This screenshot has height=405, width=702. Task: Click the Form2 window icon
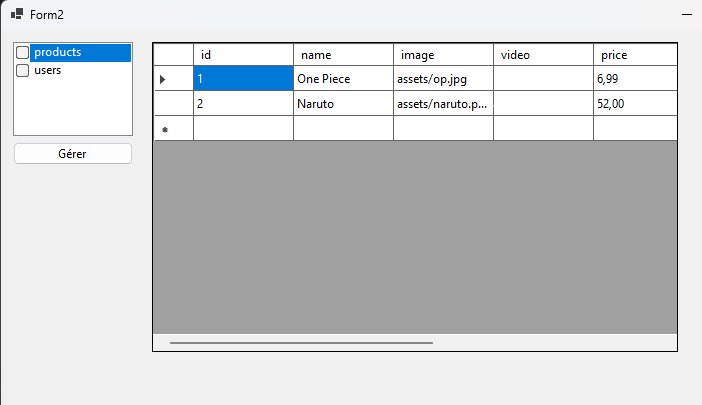point(17,13)
